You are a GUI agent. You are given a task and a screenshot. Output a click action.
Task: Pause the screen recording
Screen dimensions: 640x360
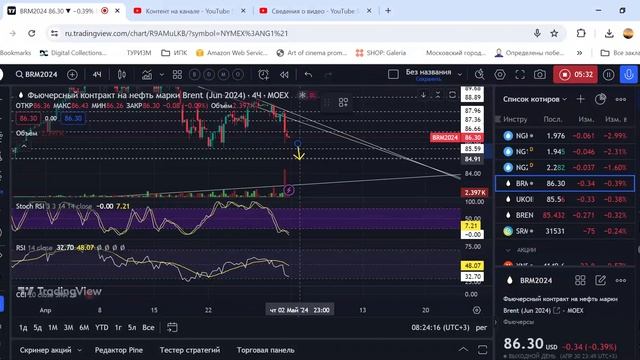click(x=608, y=75)
